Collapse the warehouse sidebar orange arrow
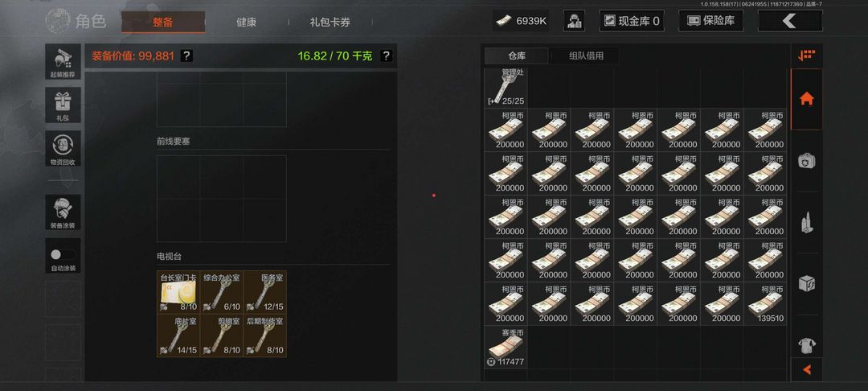 (807, 369)
